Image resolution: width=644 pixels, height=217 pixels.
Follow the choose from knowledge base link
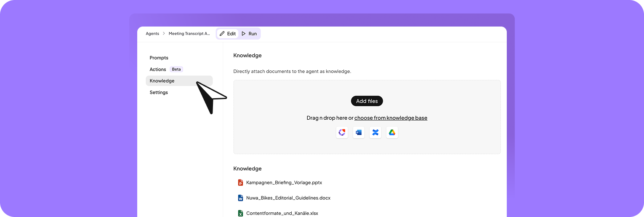[391, 118]
